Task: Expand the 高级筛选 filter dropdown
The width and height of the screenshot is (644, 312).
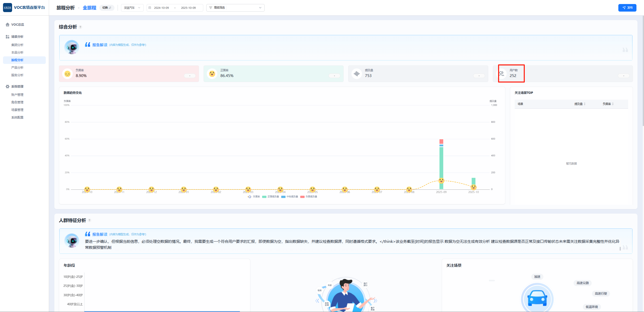Action: 235,8
